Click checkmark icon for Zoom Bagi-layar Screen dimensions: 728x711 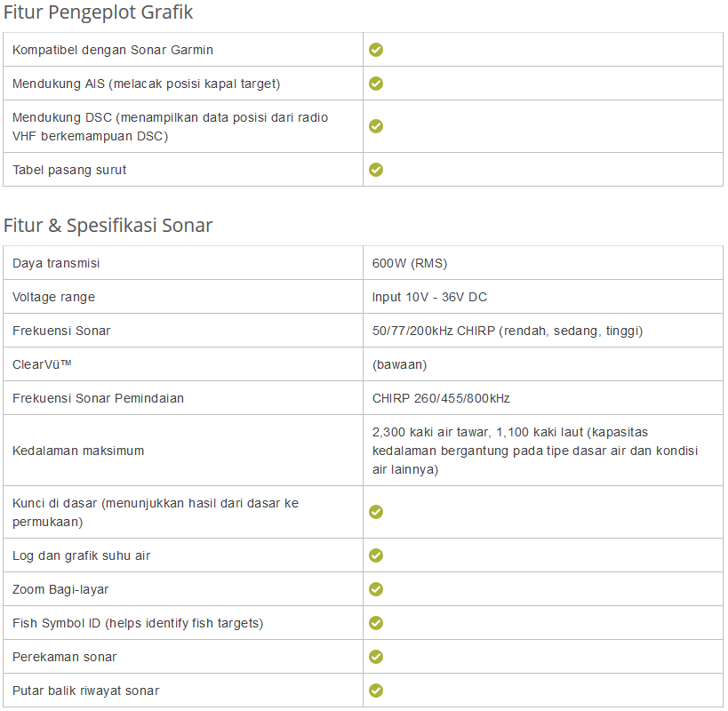(x=376, y=589)
